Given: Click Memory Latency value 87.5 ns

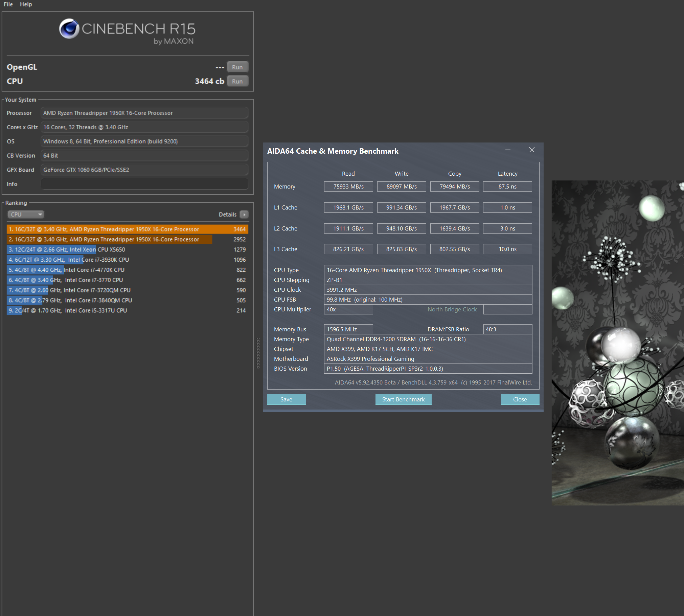Looking at the screenshot, I should click(507, 186).
